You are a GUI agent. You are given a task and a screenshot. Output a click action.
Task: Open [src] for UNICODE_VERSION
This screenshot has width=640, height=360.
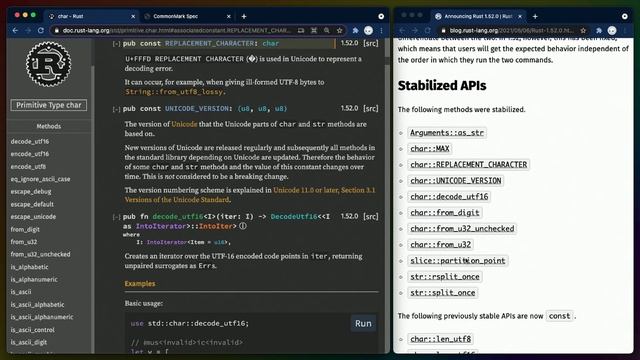(x=371, y=109)
